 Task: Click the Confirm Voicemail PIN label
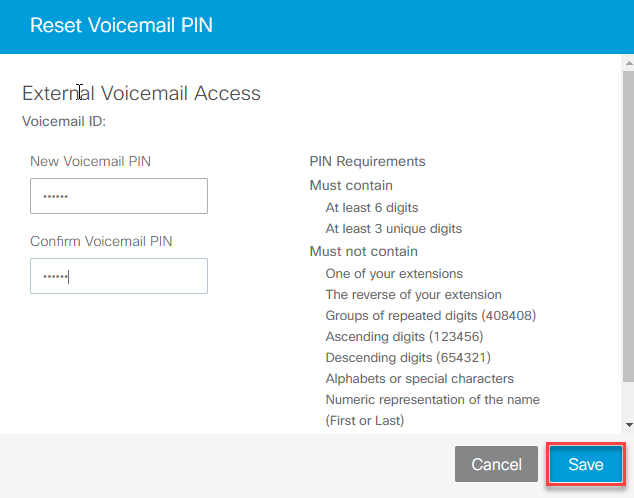(101, 241)
